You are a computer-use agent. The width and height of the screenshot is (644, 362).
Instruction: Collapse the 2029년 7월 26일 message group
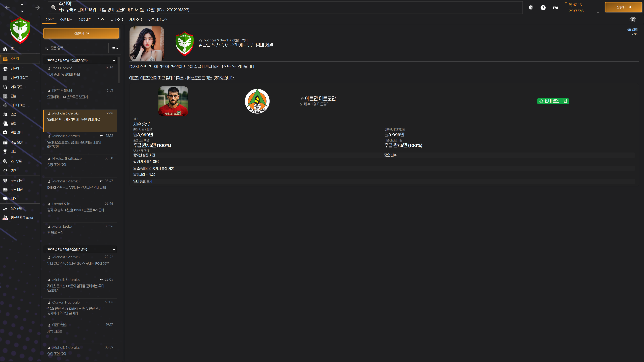(x=114, y=60)
